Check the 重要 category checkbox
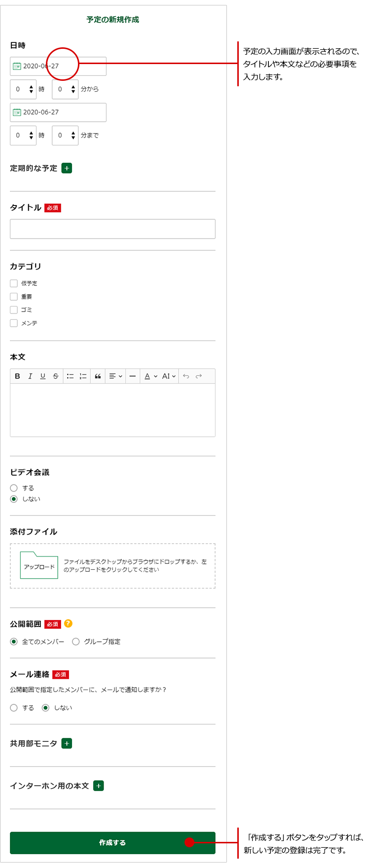370x868 pixels. pyautogui.click(x=14, y=297)
